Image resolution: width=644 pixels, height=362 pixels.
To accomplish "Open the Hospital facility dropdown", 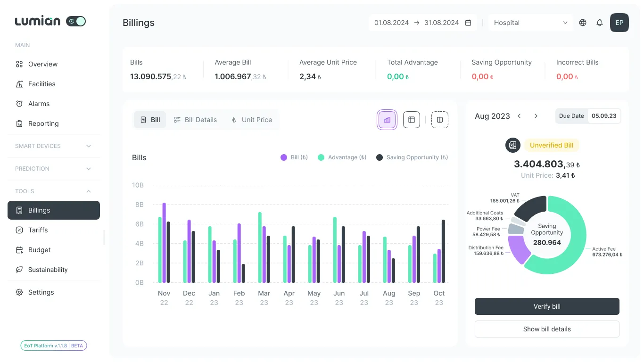I will 530,23.
